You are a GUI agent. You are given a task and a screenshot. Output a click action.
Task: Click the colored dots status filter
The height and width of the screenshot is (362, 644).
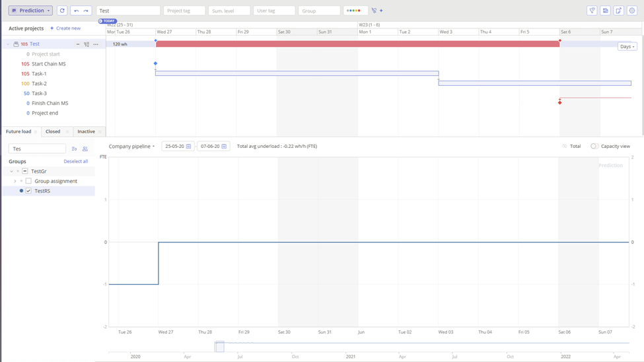click(355, 11)
